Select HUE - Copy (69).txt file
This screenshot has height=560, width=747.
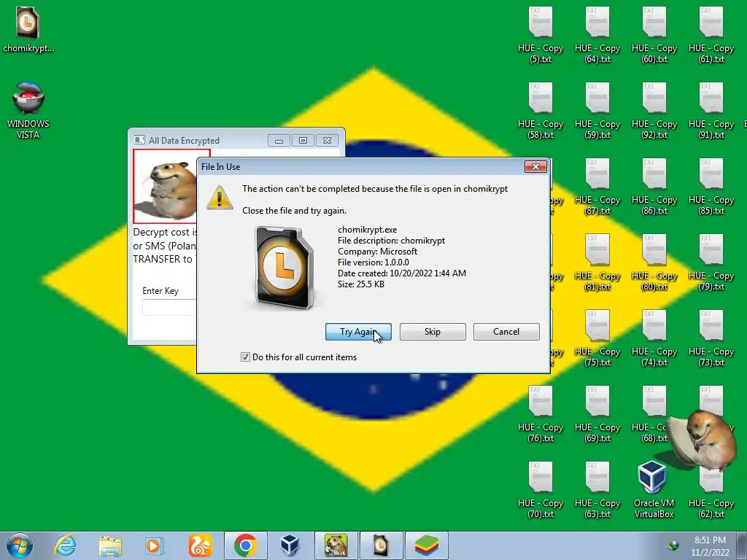[x=597, y=414]
